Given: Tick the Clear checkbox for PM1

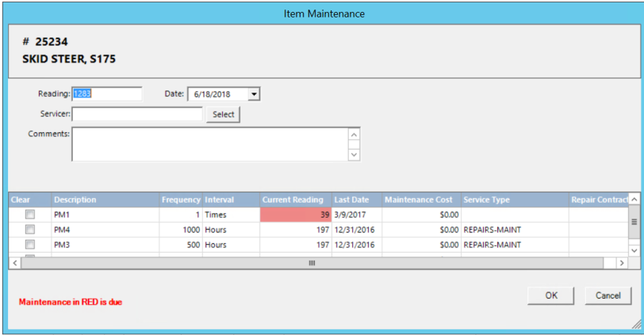Looking at the screenshot, I should pyautogui.click(x=30, y=215).
